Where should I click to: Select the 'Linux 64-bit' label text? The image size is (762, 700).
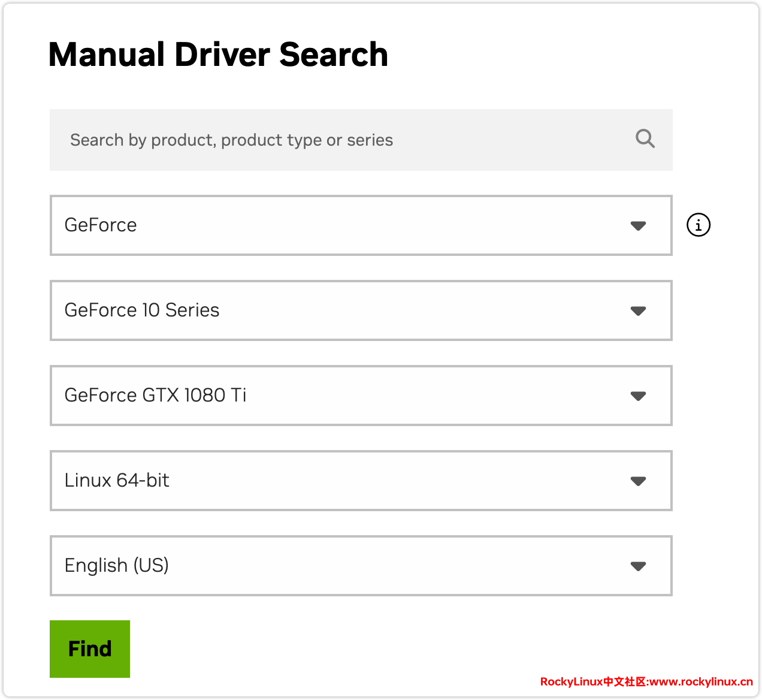point(117,481)
